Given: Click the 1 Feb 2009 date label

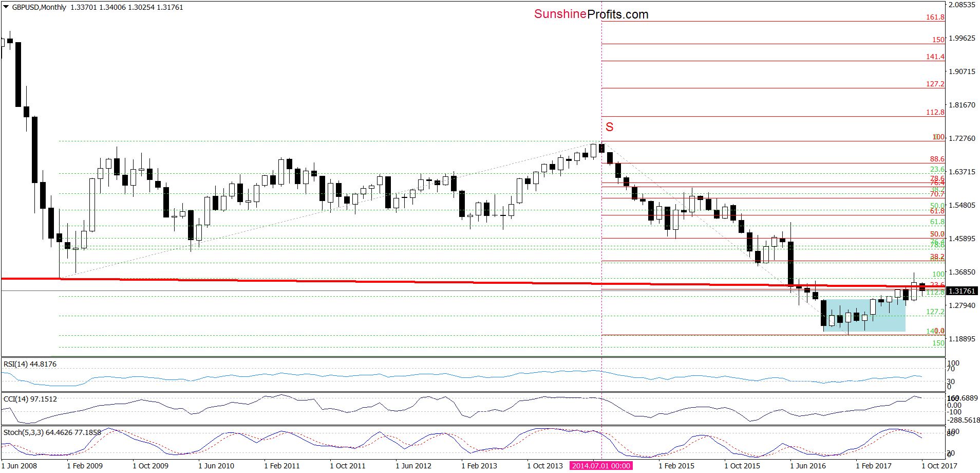Looking at the screenshot, I should [85, 466].
